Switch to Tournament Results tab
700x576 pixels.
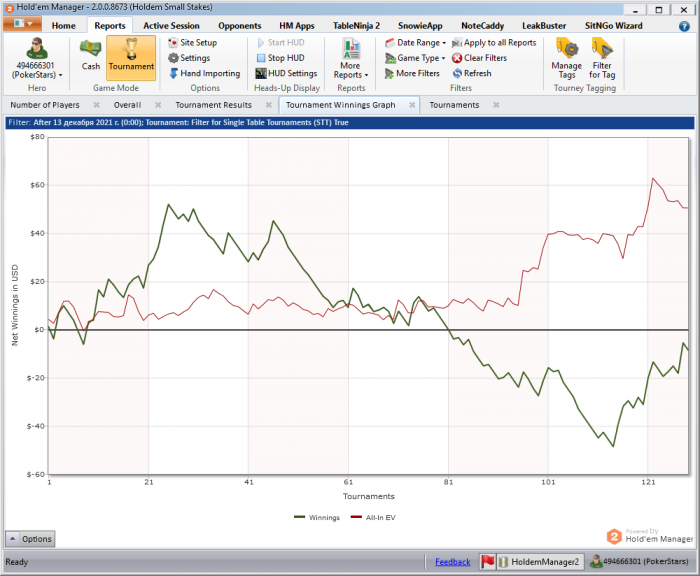(x=213, y=104)
